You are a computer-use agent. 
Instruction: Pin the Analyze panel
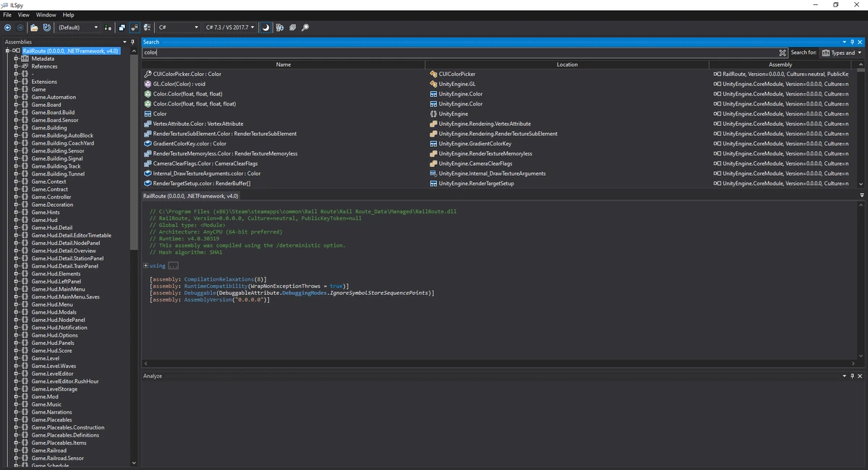(x=852, y=375)
